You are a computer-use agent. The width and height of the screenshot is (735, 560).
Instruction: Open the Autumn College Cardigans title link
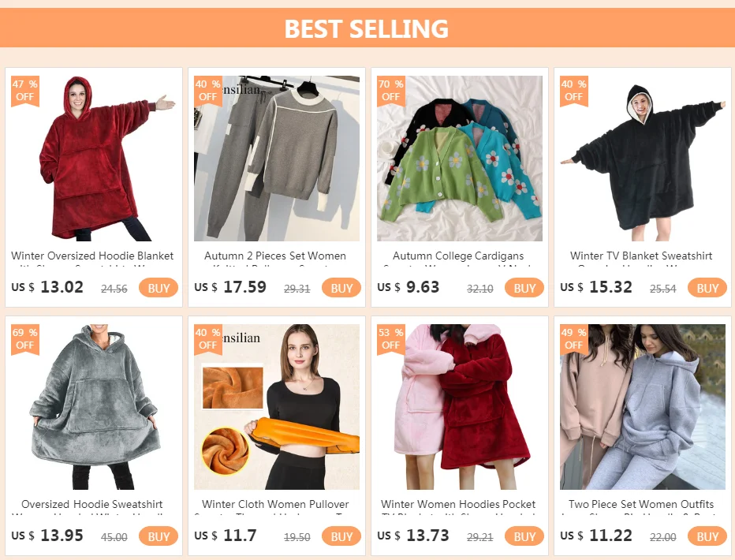458,256
